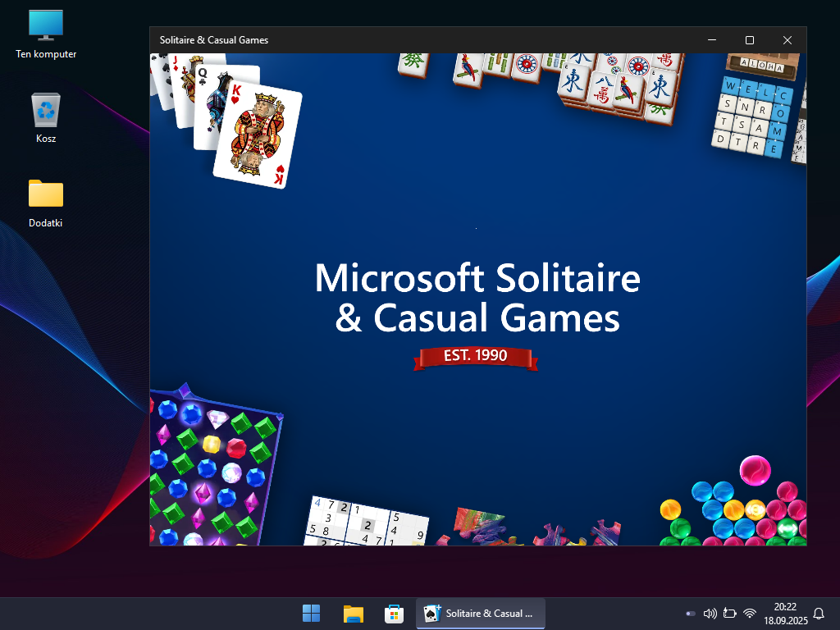Click the Wi-Fi network tray icon

click(750, 613)
